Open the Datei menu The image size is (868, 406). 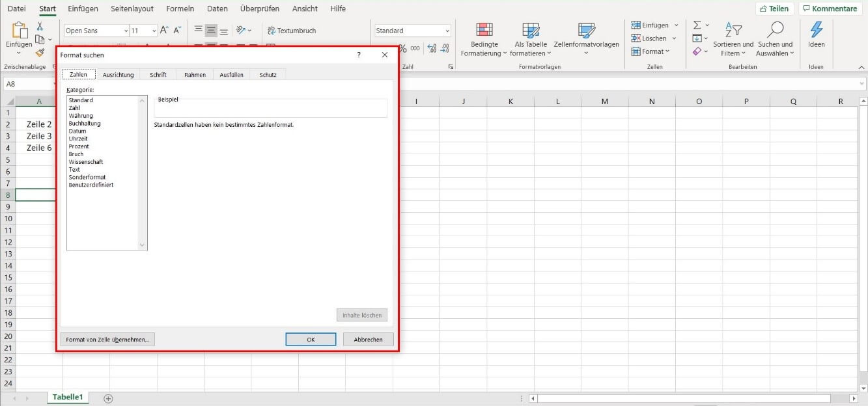(x=17, y=8)
